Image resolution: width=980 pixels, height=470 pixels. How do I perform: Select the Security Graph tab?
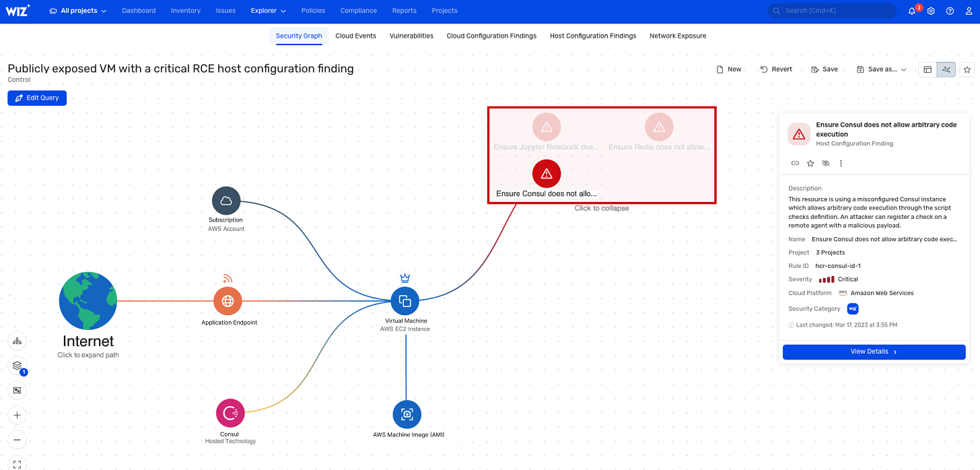[x=299, y=36]
